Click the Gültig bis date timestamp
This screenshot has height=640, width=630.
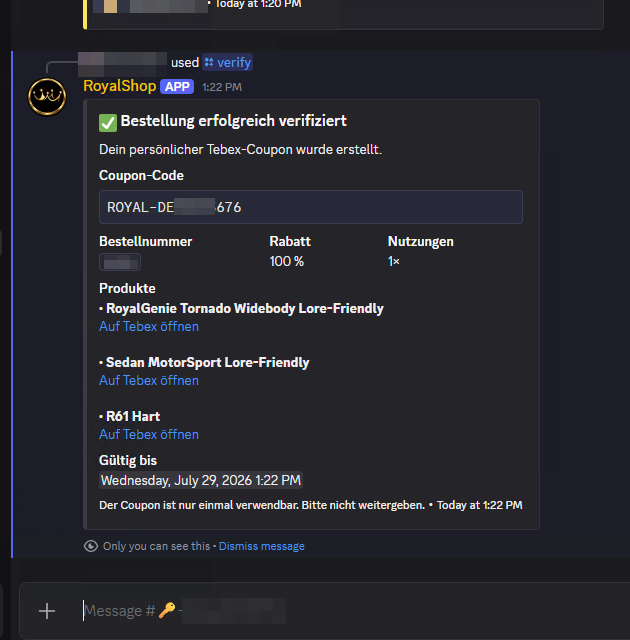click(201, 480)
